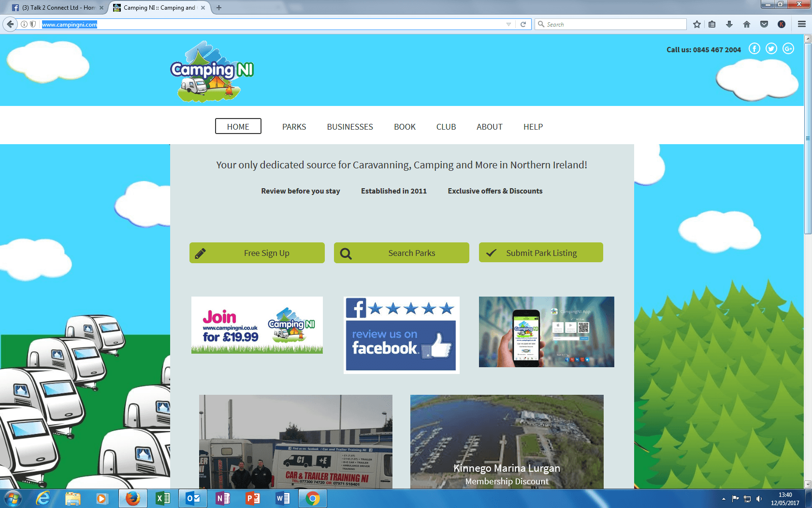Open CampingNI Facebook page icon
This screenshot has height=508, width=812.
[754, 48]
